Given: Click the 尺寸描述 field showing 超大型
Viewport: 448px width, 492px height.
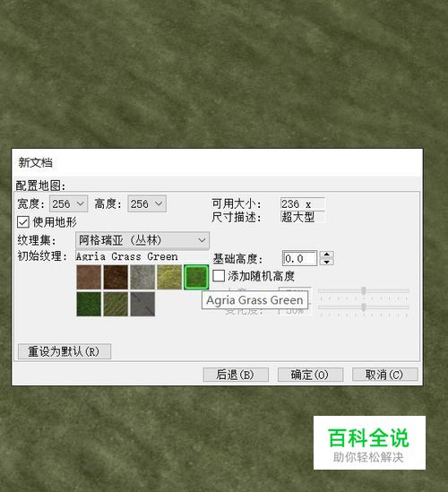Looking at the screenshot, I should [x=303, y=217].
